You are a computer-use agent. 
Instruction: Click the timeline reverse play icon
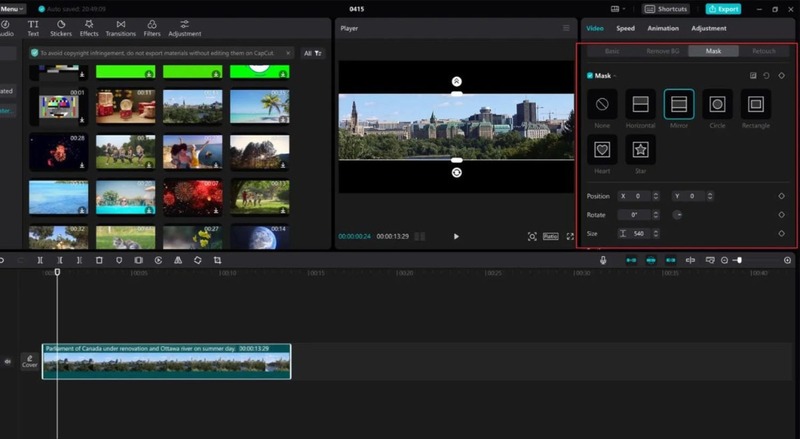[x=158, y=260]
